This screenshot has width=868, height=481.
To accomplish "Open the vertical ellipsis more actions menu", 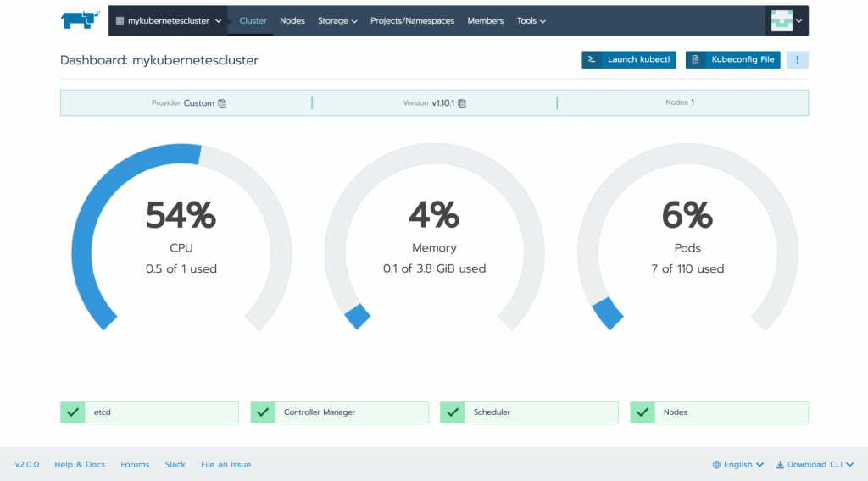I will (797, 59).
